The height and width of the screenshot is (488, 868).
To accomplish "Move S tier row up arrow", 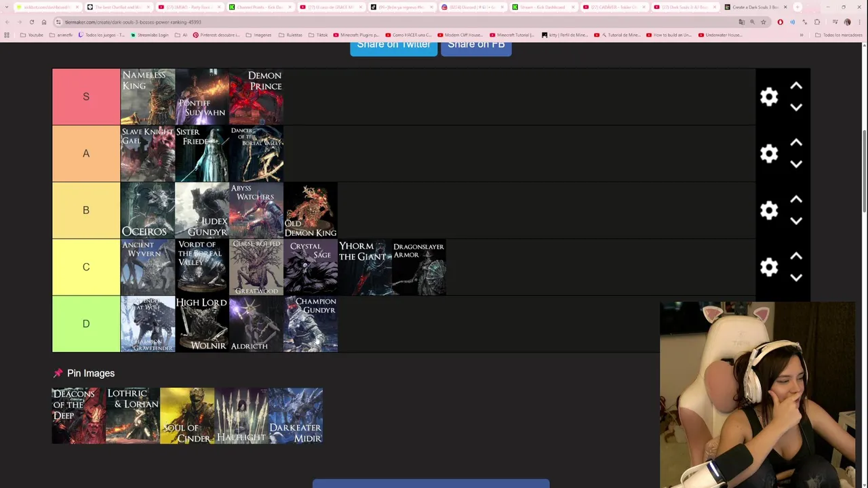I will coord(796,86).
